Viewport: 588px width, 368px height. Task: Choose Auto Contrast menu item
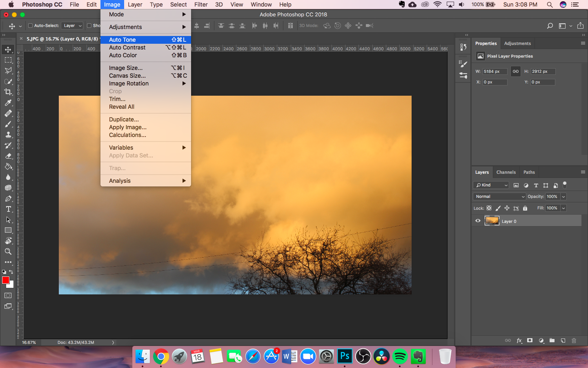(x=146, y=47)
